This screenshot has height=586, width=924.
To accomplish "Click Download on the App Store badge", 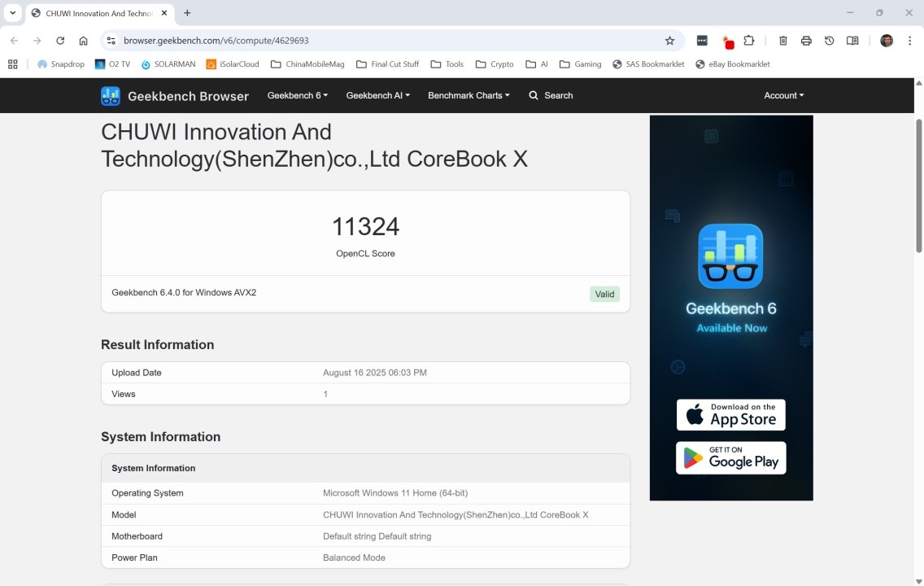I will (730, 414).
